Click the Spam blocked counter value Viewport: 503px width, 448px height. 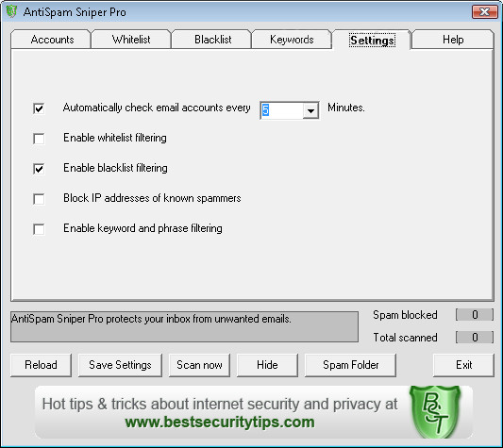point(475,315)
